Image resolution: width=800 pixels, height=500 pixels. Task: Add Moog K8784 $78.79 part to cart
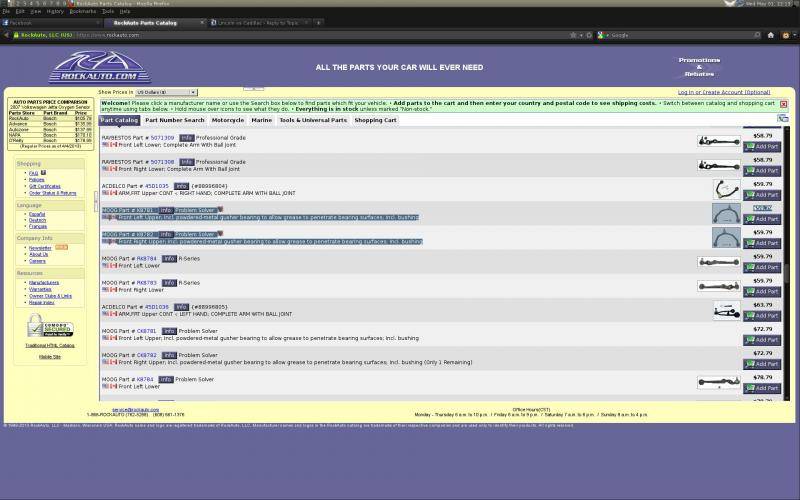762,388
